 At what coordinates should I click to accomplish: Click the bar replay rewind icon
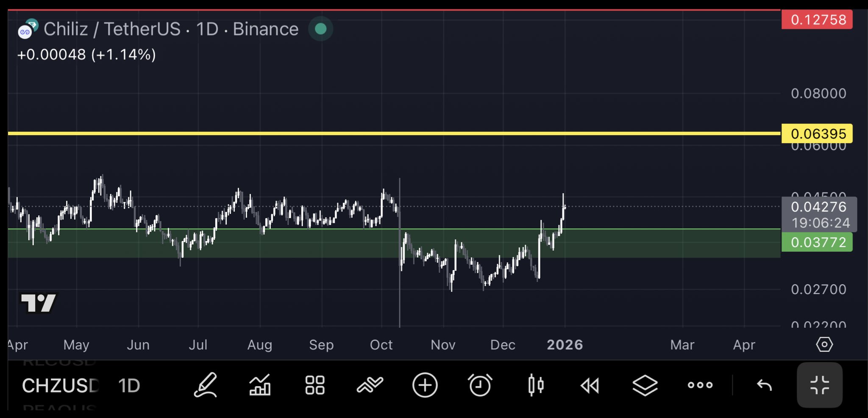[x=590, y=385]
